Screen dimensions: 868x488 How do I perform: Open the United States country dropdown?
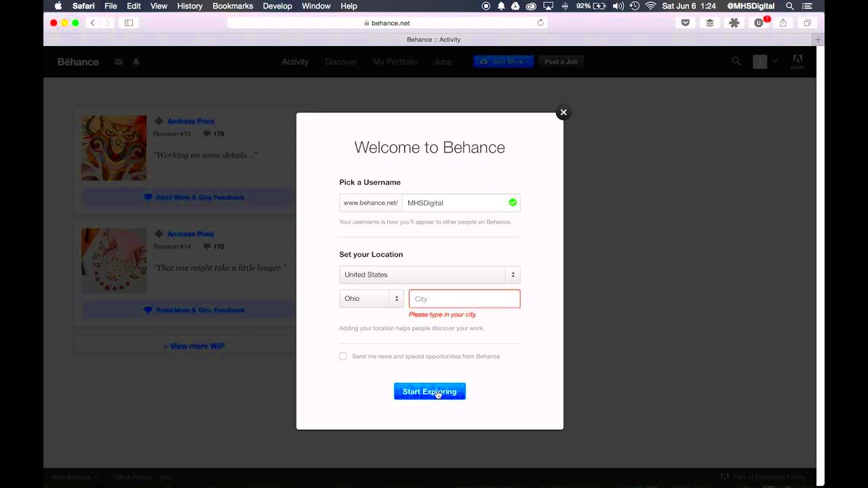[x=429, y=274]
